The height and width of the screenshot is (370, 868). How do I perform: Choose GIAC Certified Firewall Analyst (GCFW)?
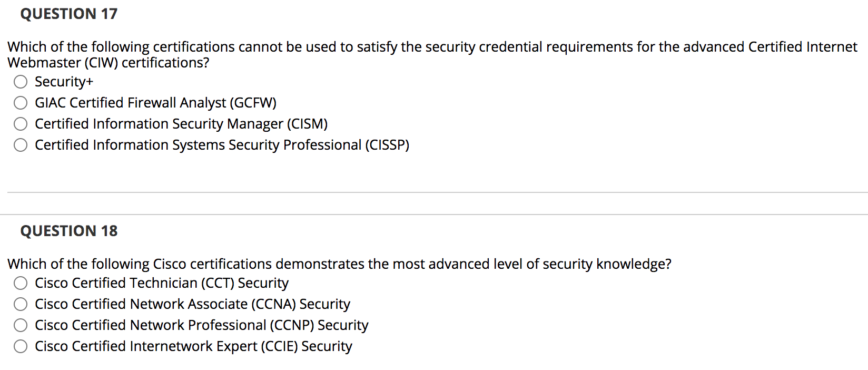pos(21,103)
